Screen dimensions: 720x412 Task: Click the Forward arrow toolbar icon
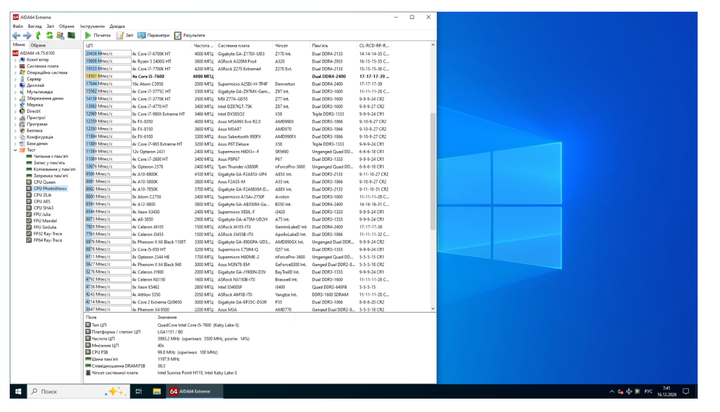pos(27,35)
